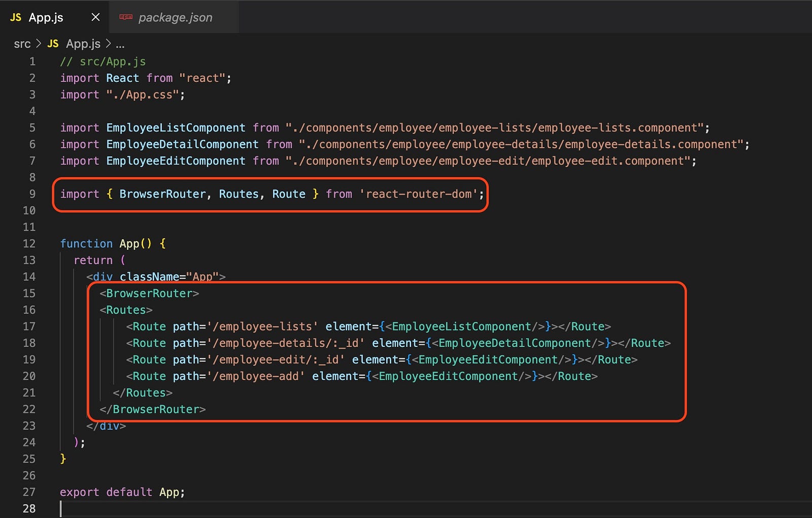The width and height of the screenshot is (812, 518).
Task: Click EmployeeListComponent on import line 5
Action: coord(176,128)
